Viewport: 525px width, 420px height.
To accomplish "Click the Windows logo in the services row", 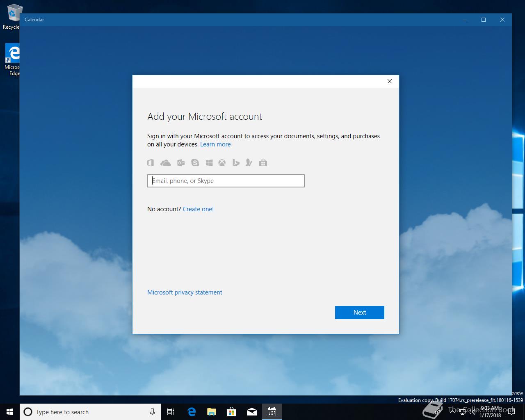I will pyautogui.click(x=209, y=163).
